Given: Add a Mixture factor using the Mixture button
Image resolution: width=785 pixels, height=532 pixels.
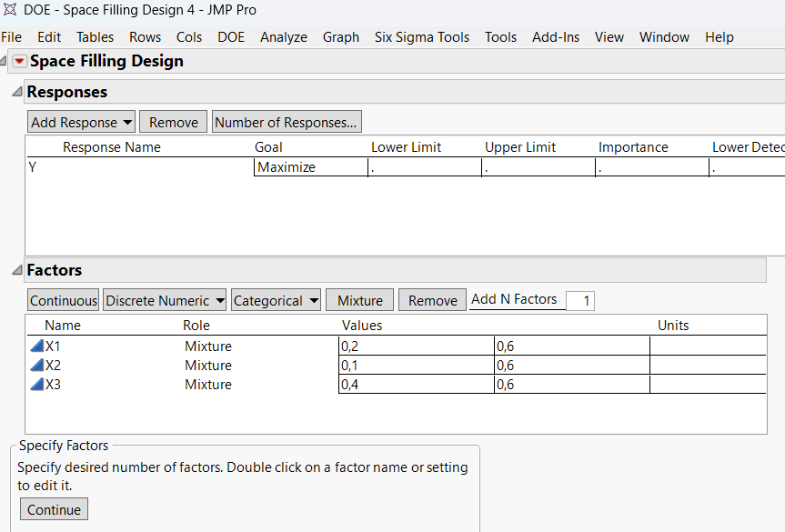Looking at the screenshot, I should pyautogui.click(x=360, y=301).
